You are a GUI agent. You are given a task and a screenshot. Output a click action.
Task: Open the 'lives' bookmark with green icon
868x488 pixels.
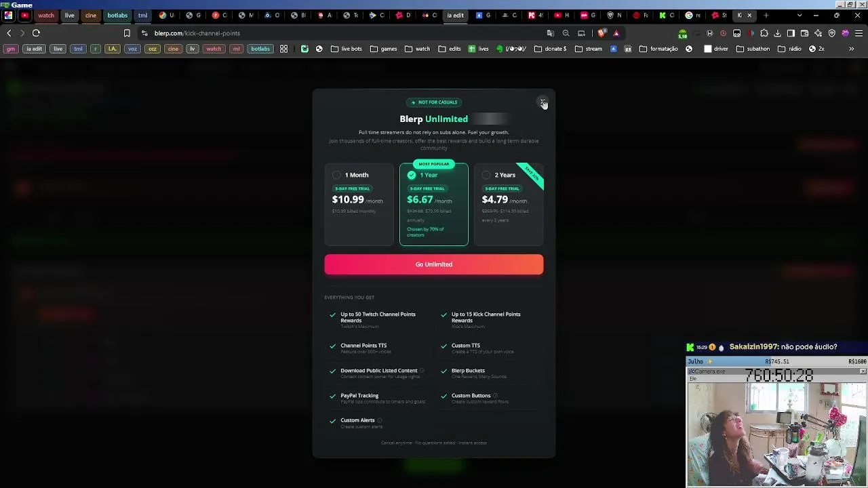coord(479,49)
